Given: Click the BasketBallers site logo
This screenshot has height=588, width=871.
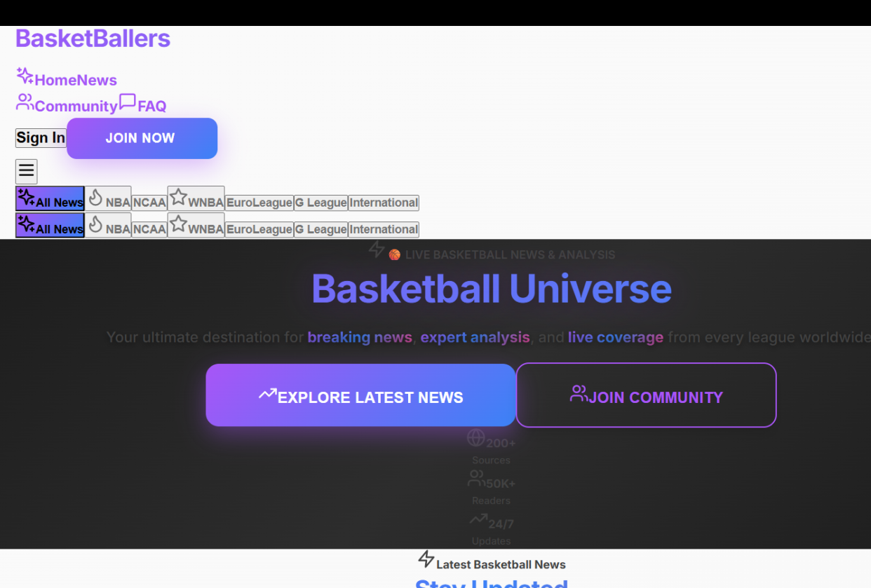Looking at the screenshot, I should [93, 39].
